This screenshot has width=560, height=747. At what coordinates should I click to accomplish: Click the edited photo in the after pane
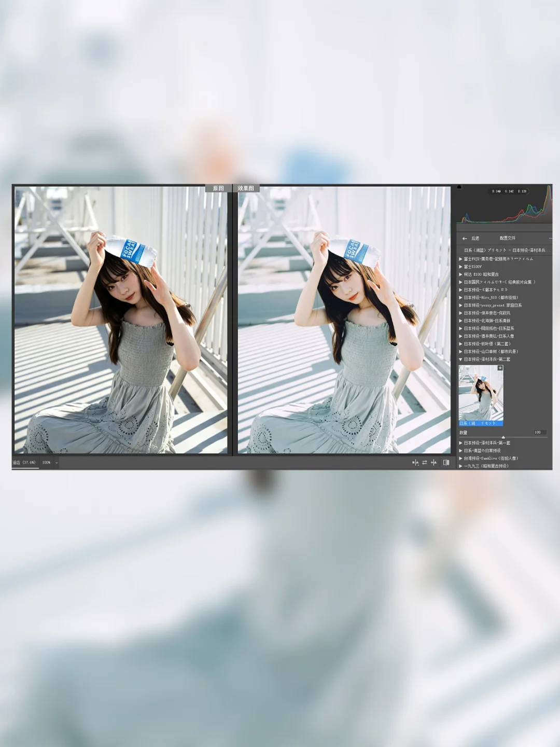(x=344, y=320)
